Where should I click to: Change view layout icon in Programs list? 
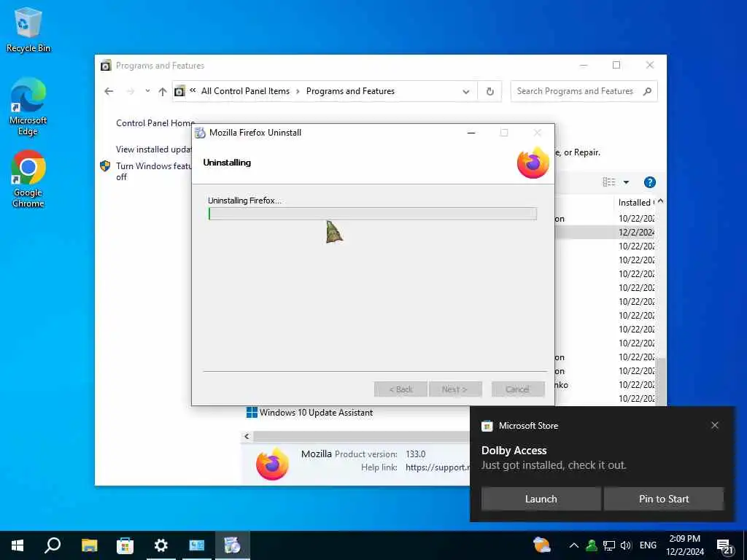tap(609, 182)
